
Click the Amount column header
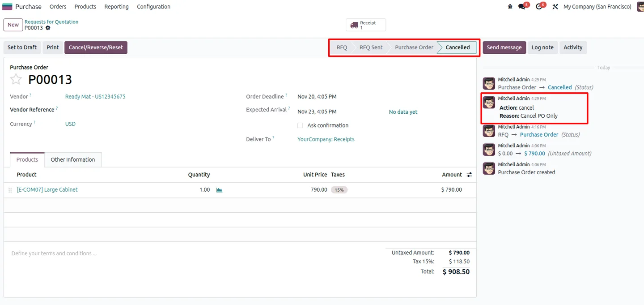coord(452,175)
